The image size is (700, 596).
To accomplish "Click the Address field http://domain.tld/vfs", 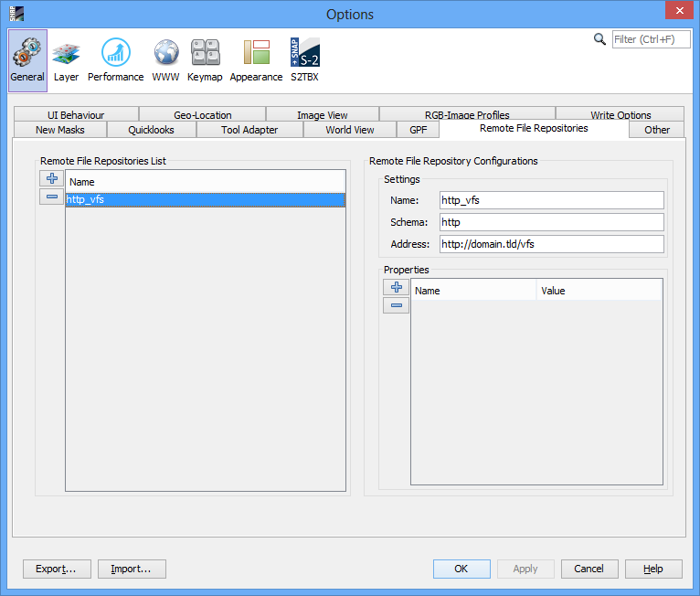I will coord(551,244).
